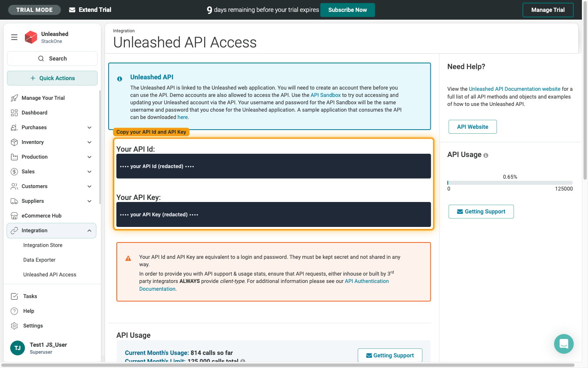Click the info icon next to API Usage heading
Screen dimensions: 588x368
[486, 155]
